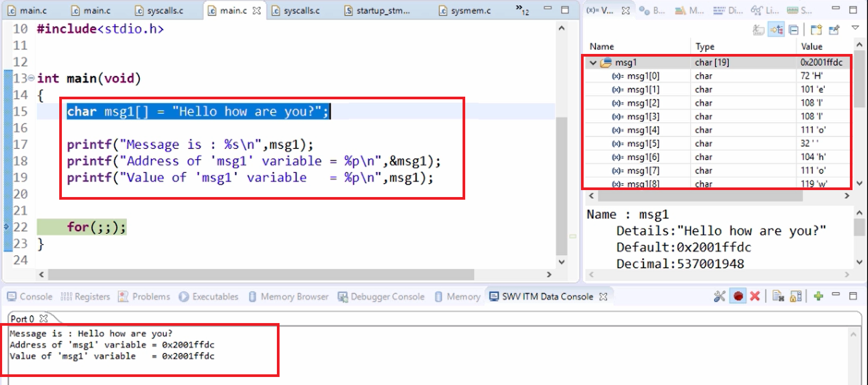This screenshot has height=385, width=868.
Task: Collapse All in Variables view toolbar
Action: pos(794,30)
